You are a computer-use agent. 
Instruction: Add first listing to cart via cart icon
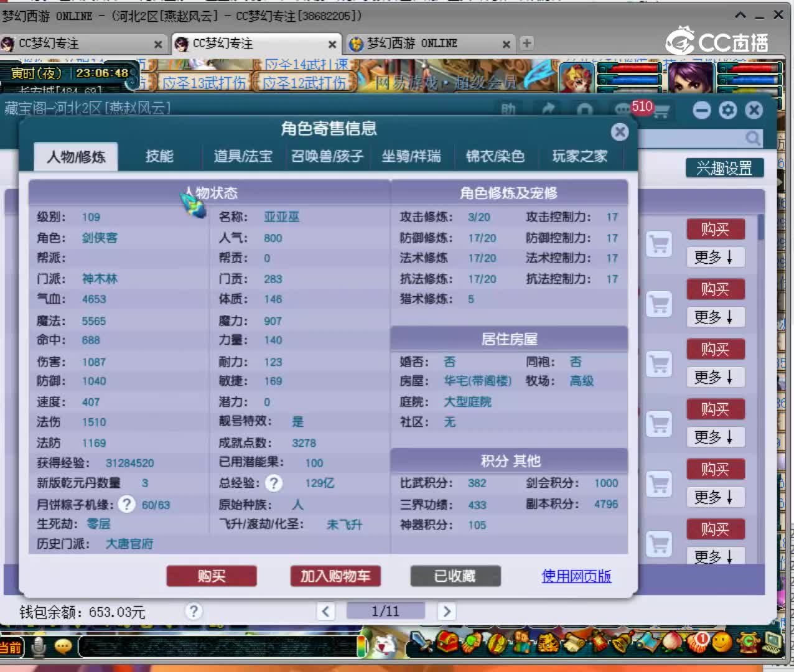(x=659, y=245)
